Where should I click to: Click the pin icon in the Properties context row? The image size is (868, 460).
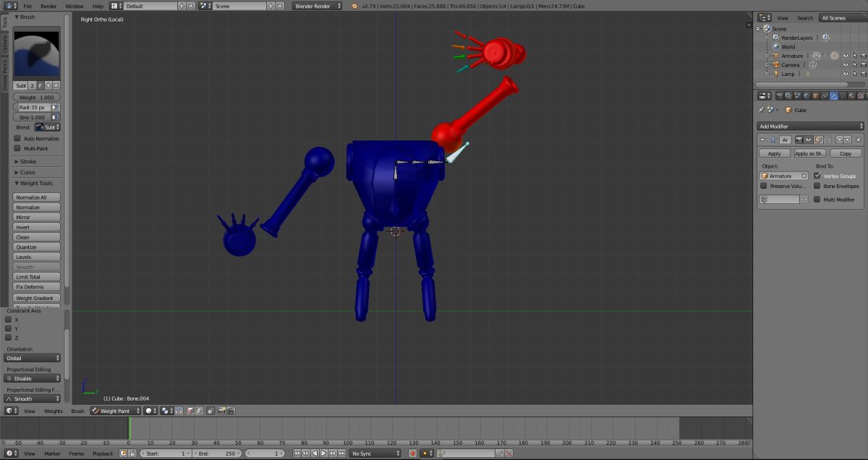tap(761, 110)
